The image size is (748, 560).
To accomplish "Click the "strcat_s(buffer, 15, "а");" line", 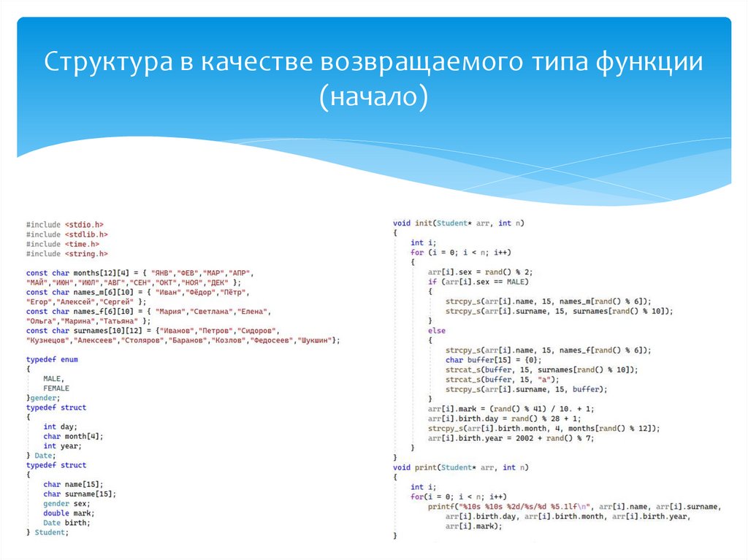I will (x=502, y=380).
